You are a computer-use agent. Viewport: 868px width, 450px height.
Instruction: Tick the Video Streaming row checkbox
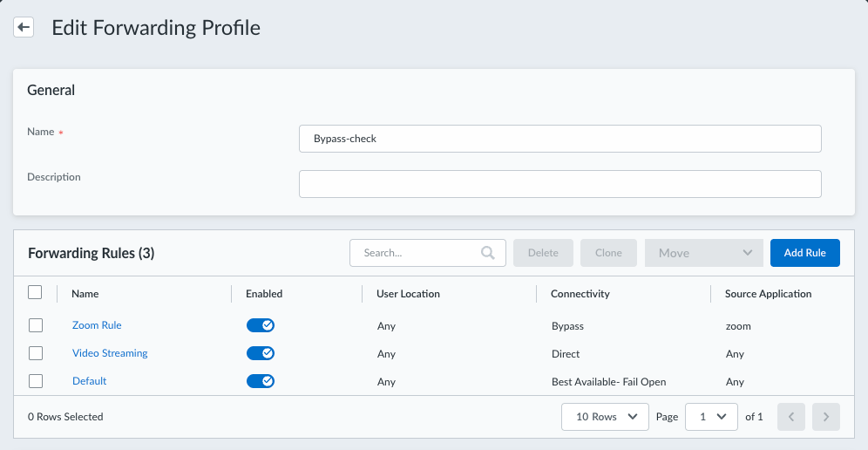point(35,353)
